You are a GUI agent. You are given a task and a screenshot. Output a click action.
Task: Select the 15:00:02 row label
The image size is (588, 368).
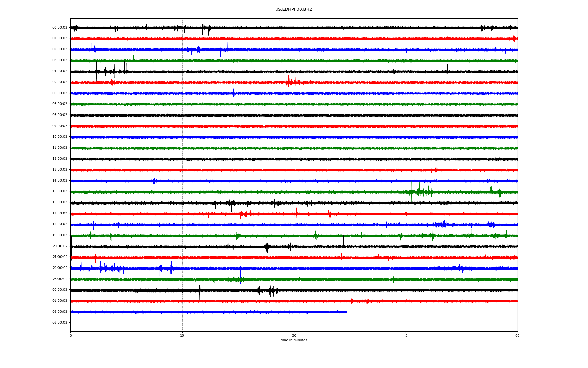(x=60, y=191)
